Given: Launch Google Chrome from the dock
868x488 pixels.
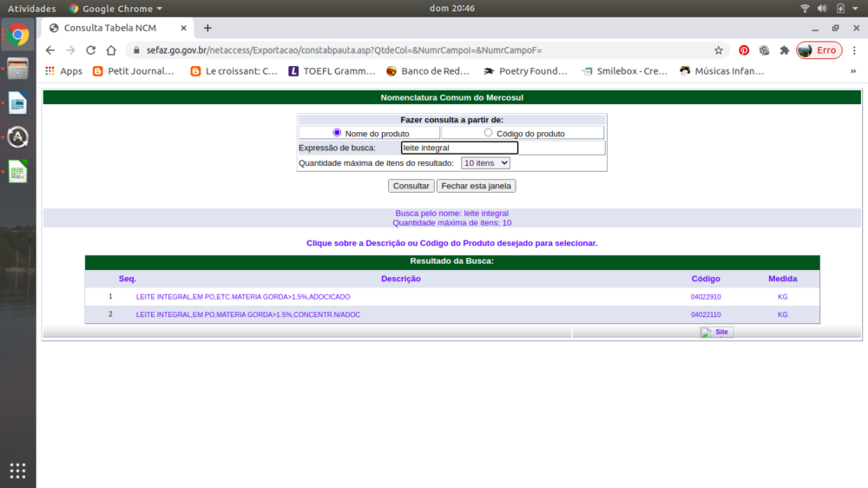Looking at the screenshot, I should click(18, 36).
